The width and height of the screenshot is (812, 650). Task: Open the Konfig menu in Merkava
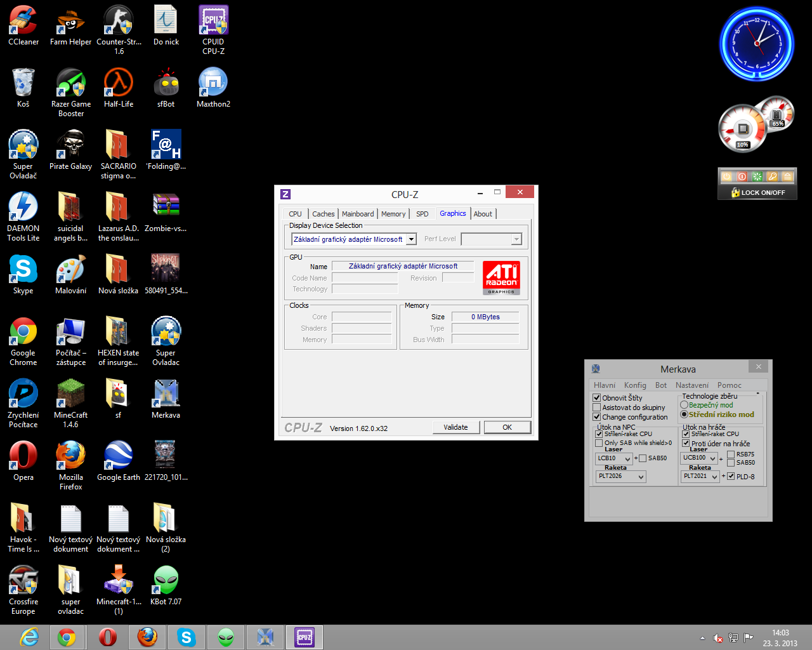[635, 385]
